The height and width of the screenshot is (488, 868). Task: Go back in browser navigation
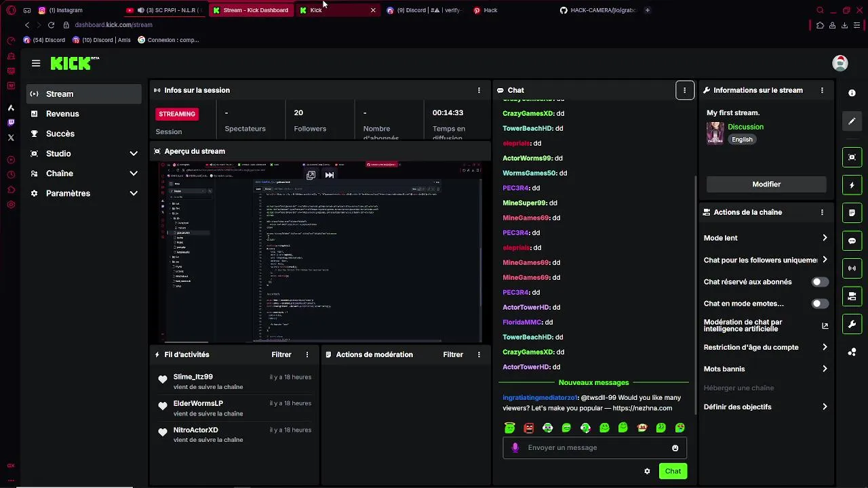pos(27,25)
